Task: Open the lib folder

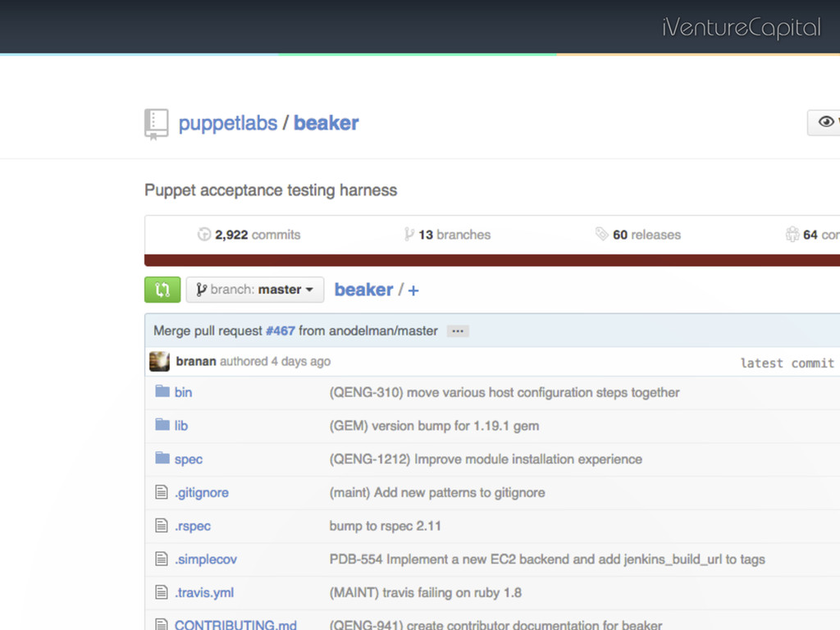Action: (x=181, y=426)
